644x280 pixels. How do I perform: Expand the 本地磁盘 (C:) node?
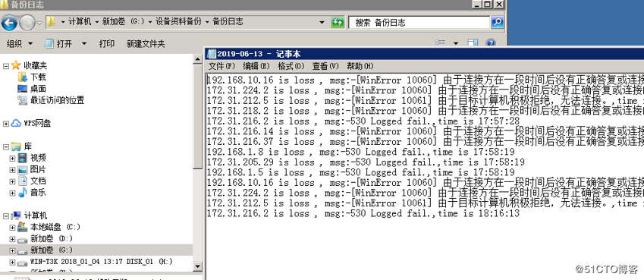[x=12, y=228]
